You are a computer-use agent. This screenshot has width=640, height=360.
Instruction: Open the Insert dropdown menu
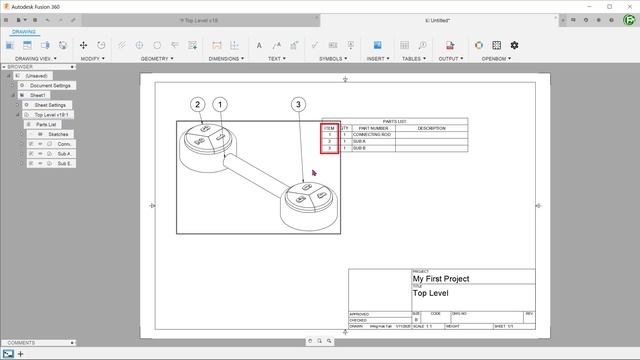tap(378, 59)
